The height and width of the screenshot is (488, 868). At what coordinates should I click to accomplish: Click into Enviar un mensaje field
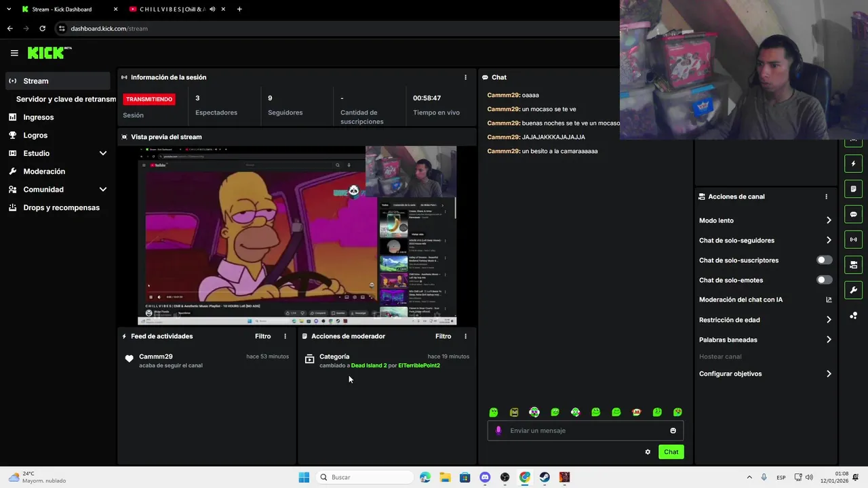585,430
